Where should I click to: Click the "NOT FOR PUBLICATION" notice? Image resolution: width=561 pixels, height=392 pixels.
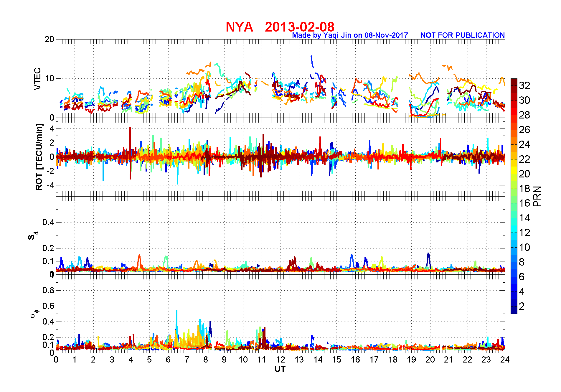click(x=463, y=35)
